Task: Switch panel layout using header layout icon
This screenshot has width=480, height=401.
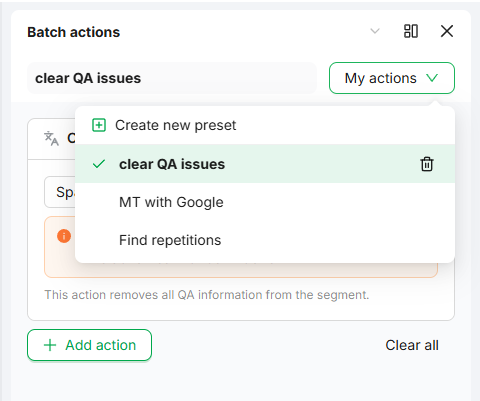Action: pos(411,31)
